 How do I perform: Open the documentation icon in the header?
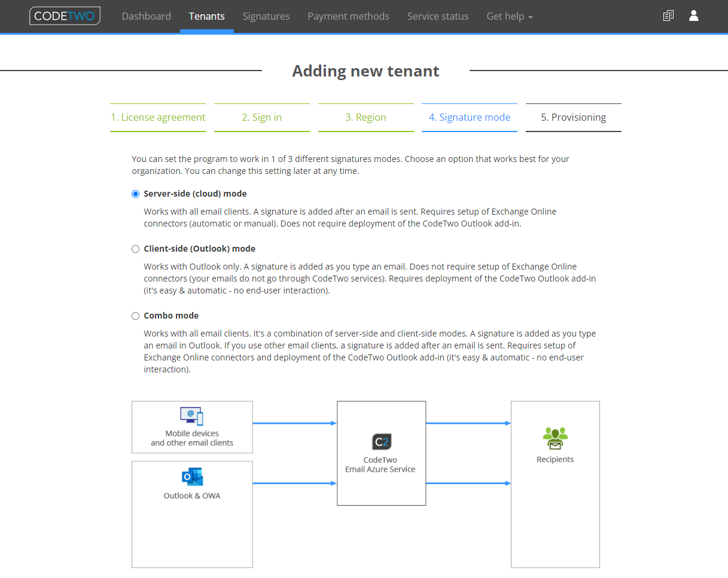coord(669,16)
